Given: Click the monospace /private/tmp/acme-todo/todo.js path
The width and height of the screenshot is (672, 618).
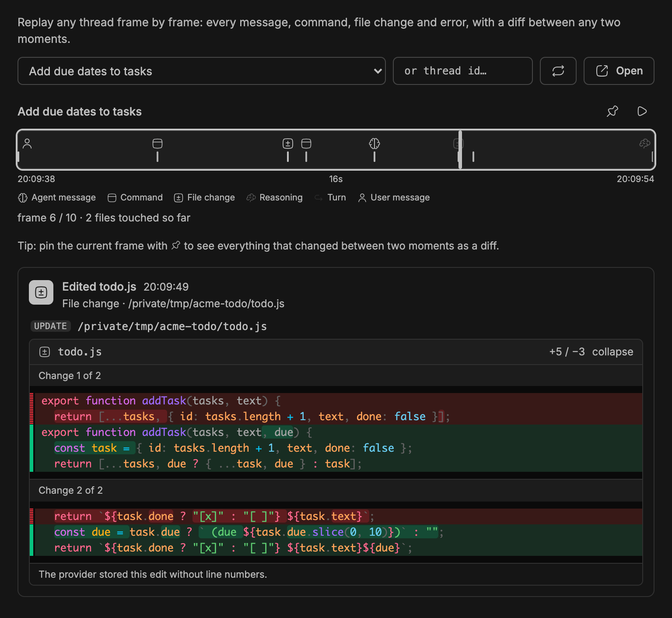Looking at the screenshot, I should pos(172,327).
